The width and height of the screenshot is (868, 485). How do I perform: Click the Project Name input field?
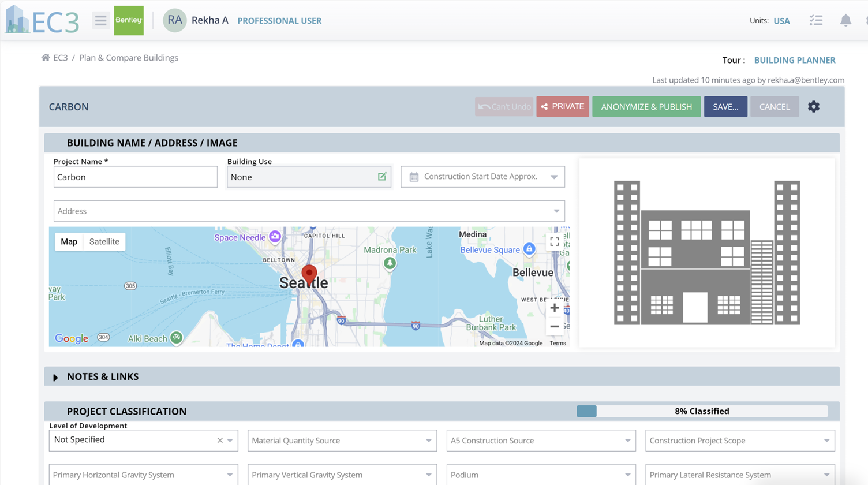point(136,177)
